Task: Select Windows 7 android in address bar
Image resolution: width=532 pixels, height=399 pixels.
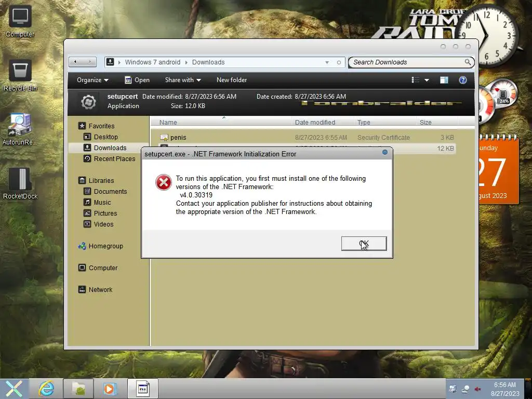Action: [x=153, y=62]
